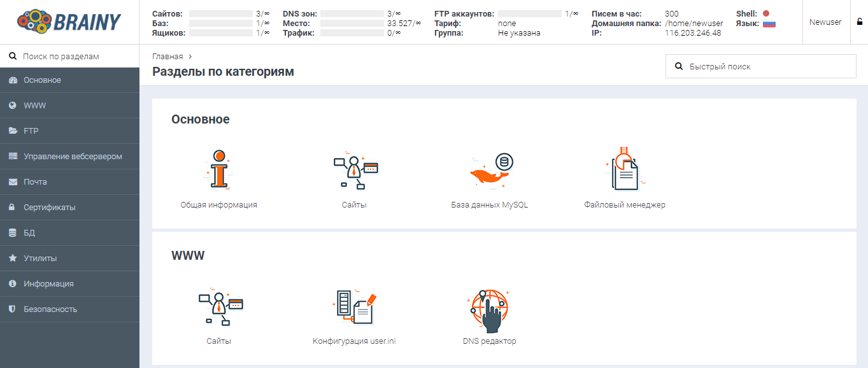Select Сертификаты in the sidebar

49,208
